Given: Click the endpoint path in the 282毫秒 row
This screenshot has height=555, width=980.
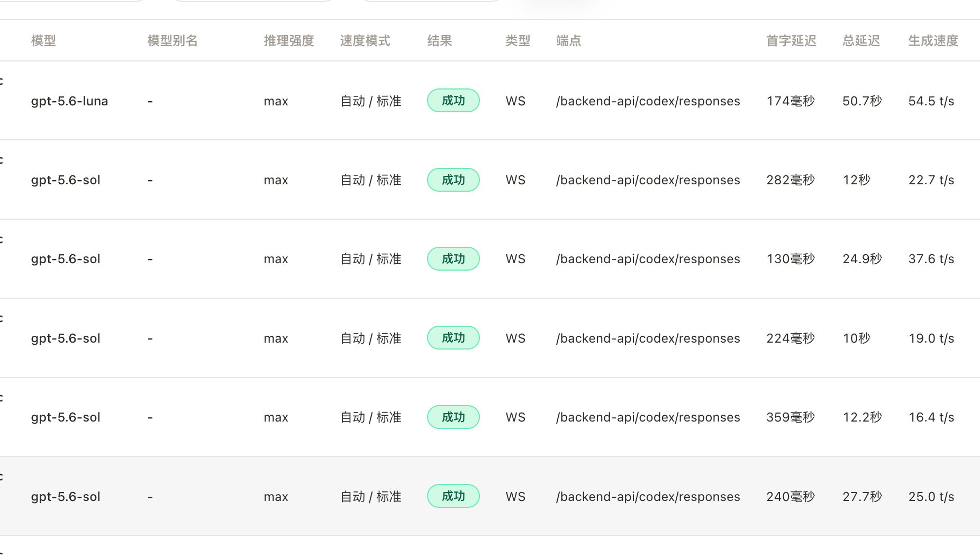Looking at the screenshot, I should [x=648, y=180].
